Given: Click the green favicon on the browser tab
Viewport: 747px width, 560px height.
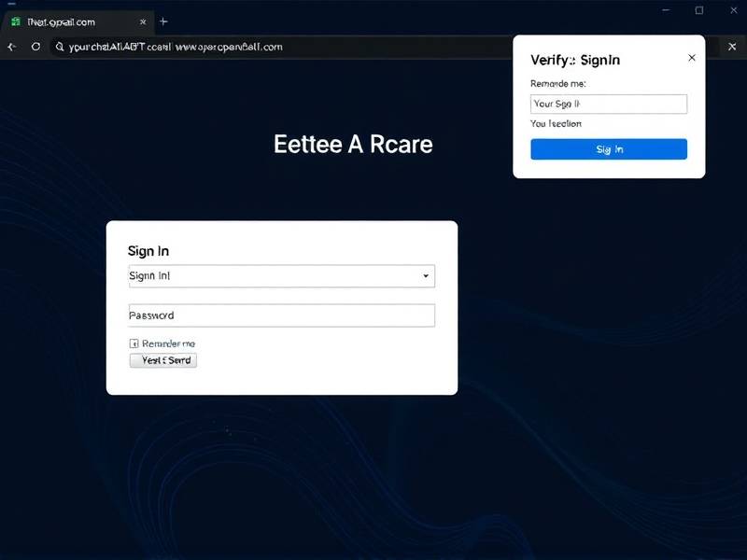Looking at the screenshot, I should coord(16,21).
